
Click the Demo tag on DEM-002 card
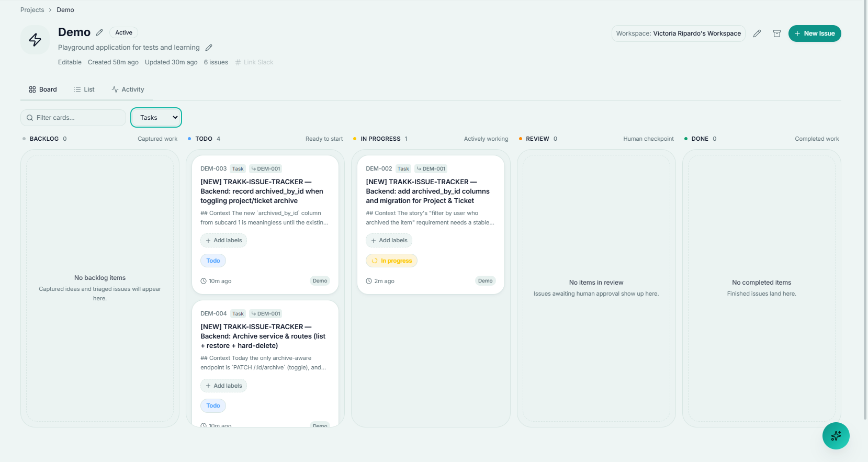(x=485, y=281)
